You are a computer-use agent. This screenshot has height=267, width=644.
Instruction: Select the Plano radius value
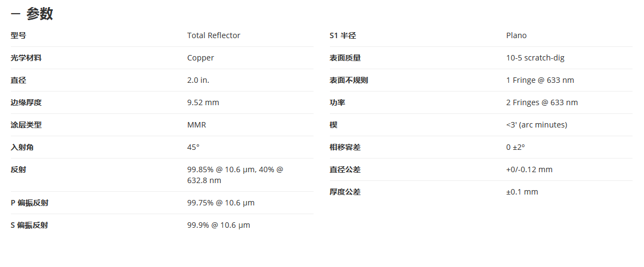(x=516, y=35)
